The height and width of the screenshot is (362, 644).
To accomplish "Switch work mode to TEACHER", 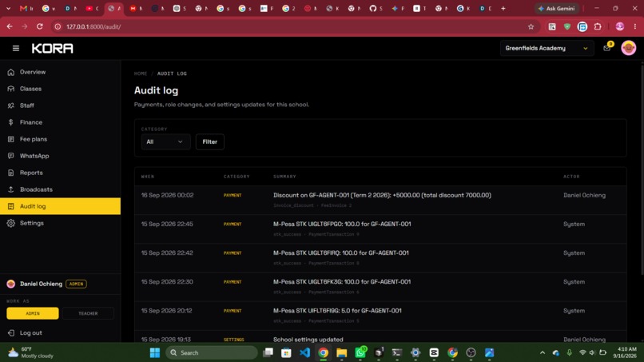I will pos(88,313).
